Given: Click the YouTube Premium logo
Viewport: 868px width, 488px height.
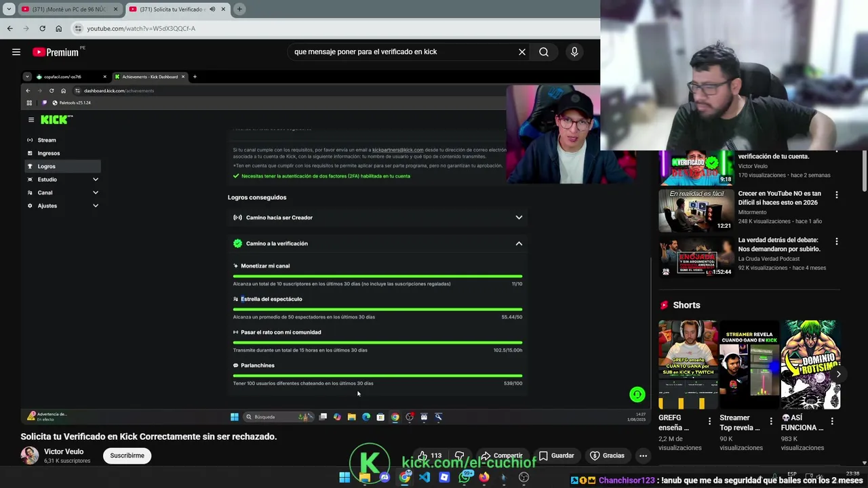Looking at the screenshot, I should pos(56,52).
